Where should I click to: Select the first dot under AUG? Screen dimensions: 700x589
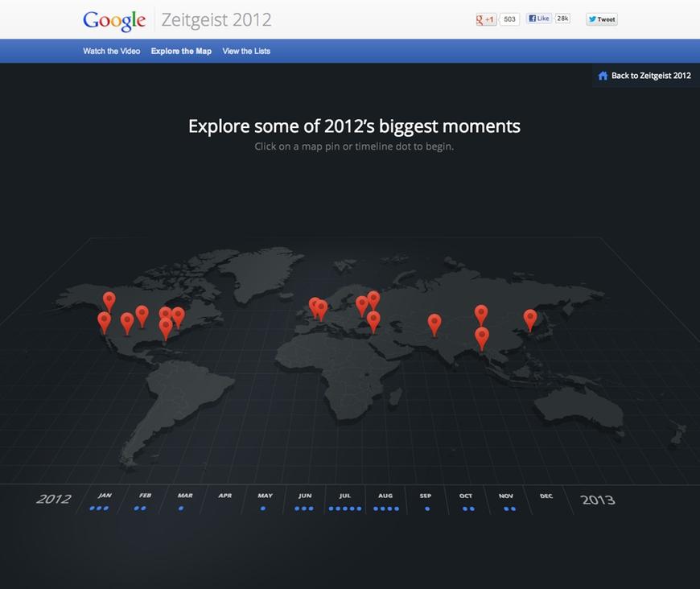pyautogui.click(x=376, y=509)
